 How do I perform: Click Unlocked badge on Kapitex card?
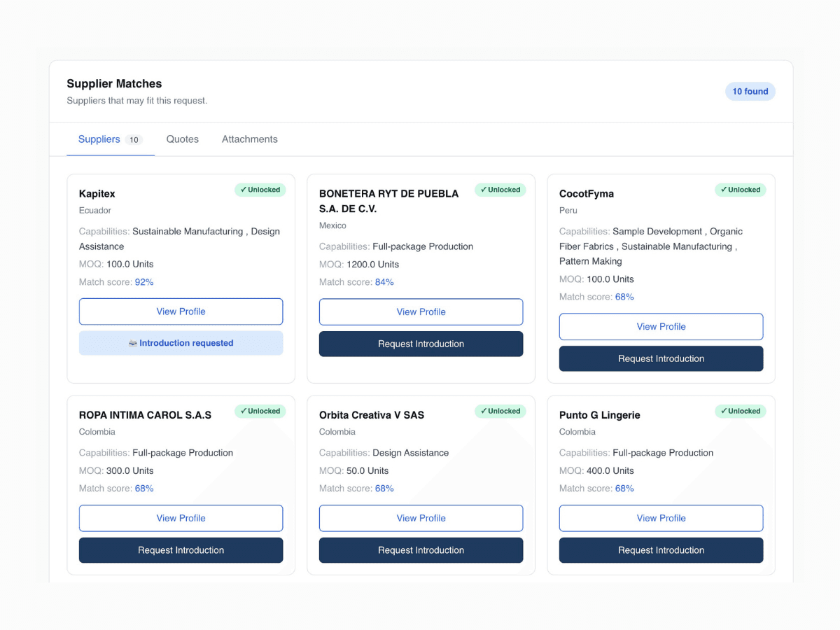(x=260, y=190)
